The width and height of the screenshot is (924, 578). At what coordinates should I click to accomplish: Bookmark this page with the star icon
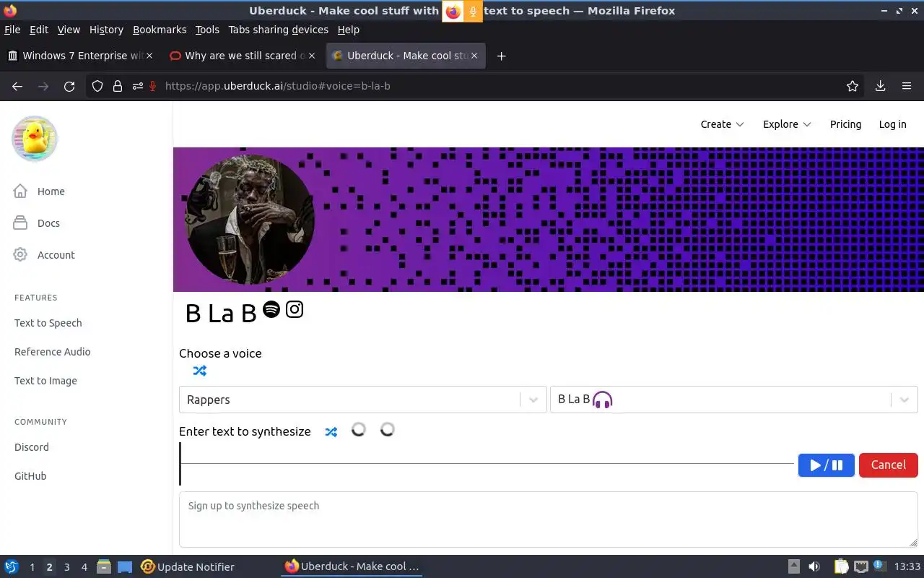[853, 86]
